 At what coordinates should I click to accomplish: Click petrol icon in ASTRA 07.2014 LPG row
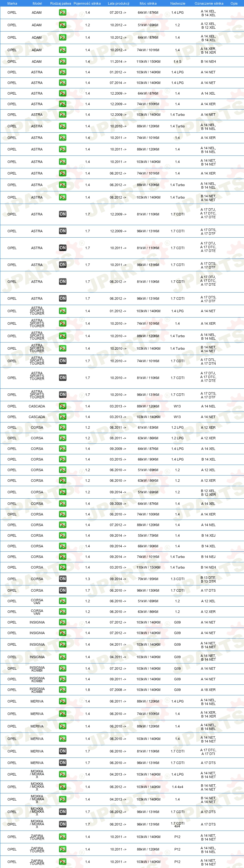[x=63, y=82]
